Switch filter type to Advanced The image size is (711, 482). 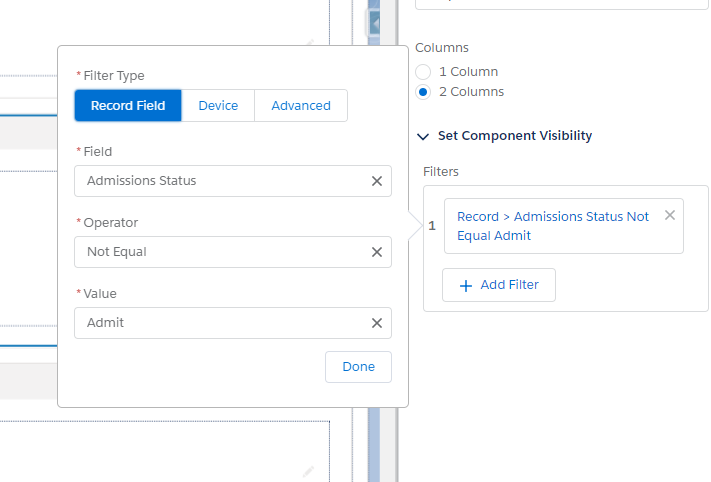click(300, 106)
